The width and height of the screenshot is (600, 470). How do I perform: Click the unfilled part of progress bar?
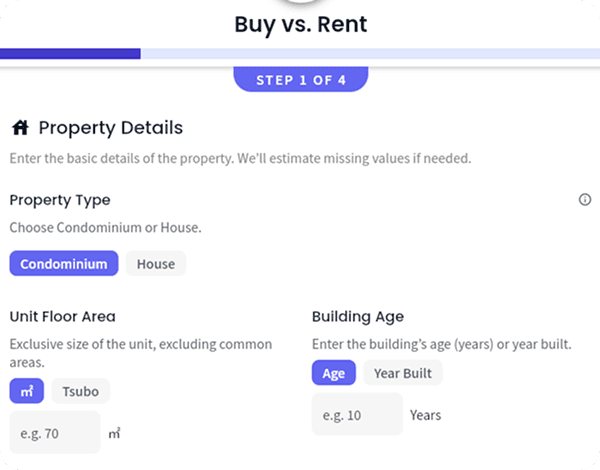pos(370,53)
